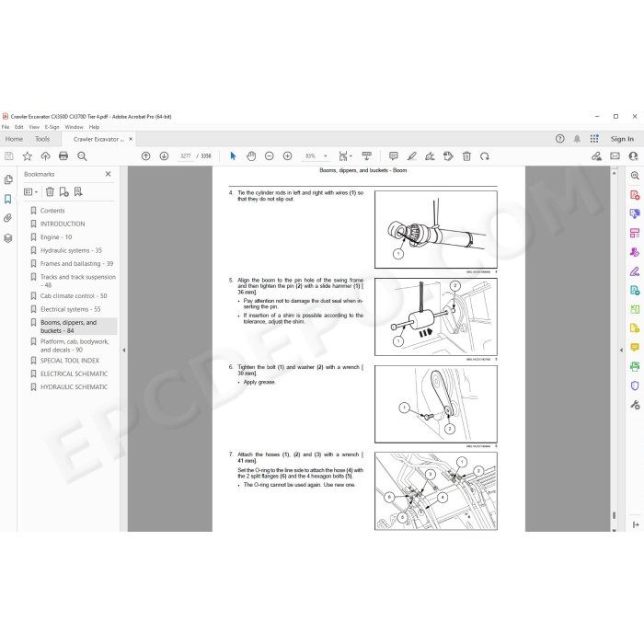Add a sticky note comment
644x644 pixels.
pyautogui.click(x=394, y=156)
